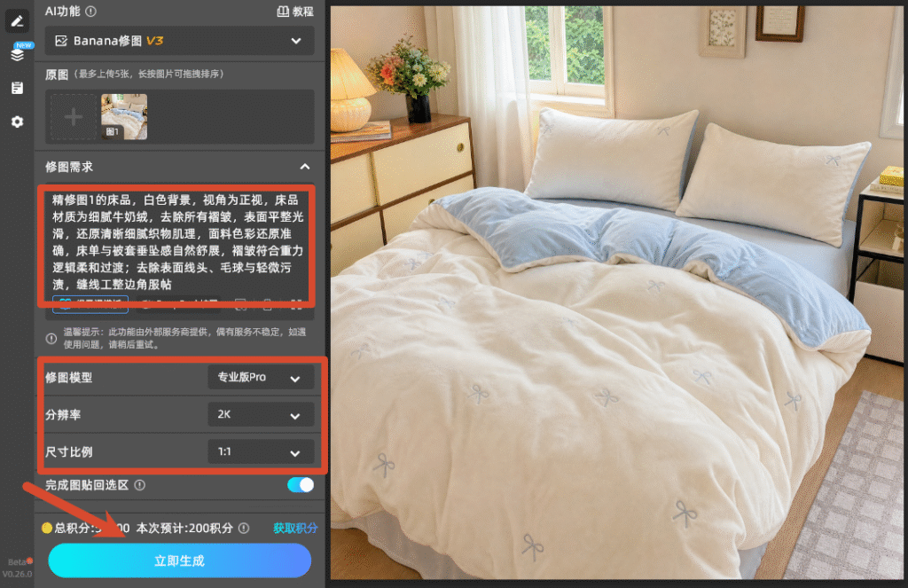Click the 立即生成 button
The height and width of the screenshot is (588, 908).
point(179,561)
